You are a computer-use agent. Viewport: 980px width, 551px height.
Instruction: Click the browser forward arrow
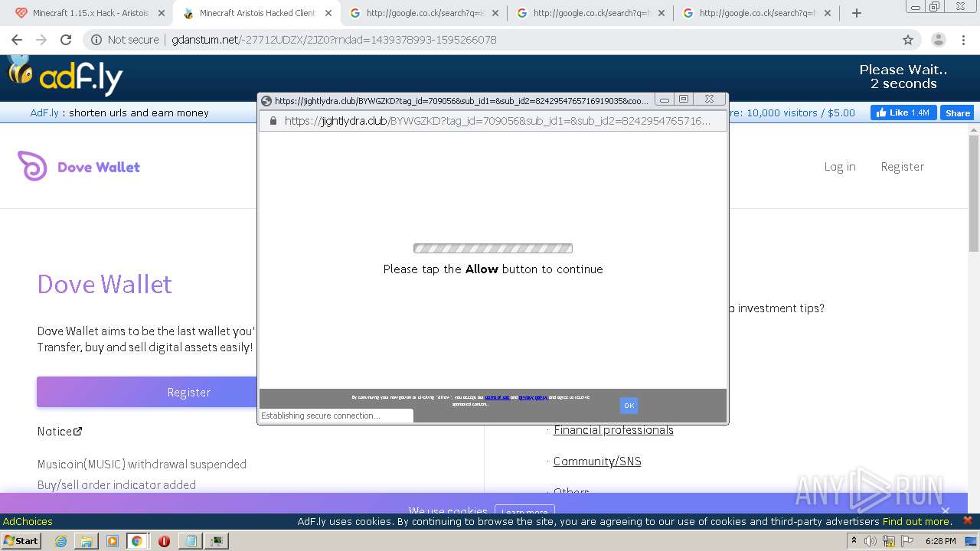tap(41, 40)
